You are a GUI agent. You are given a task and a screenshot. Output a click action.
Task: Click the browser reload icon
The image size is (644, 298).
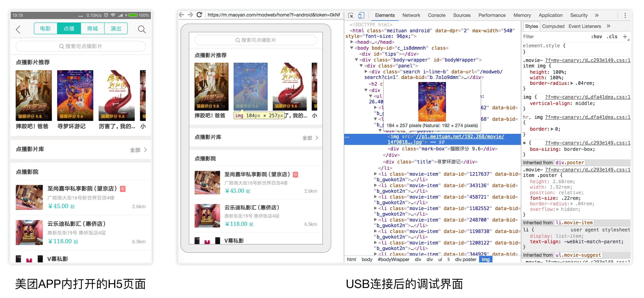pos(199,15)
